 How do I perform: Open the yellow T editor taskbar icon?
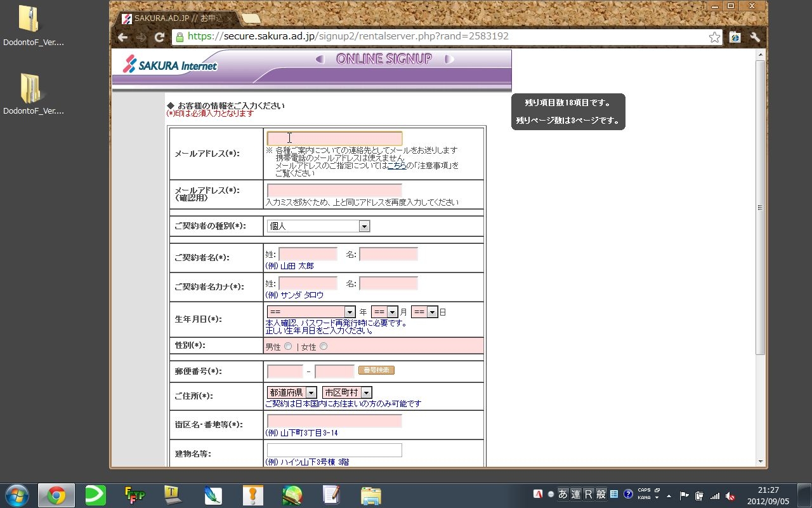(x=173, y=495)
